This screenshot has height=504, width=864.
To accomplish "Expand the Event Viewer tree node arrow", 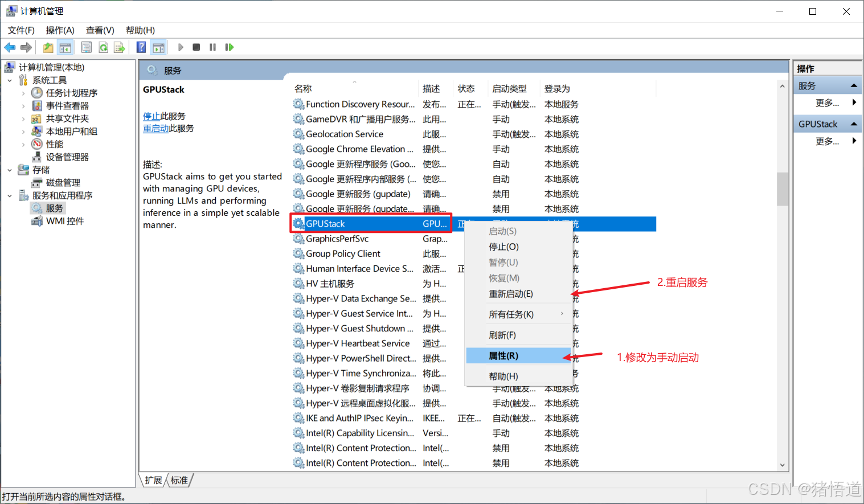I will [23, 106].
